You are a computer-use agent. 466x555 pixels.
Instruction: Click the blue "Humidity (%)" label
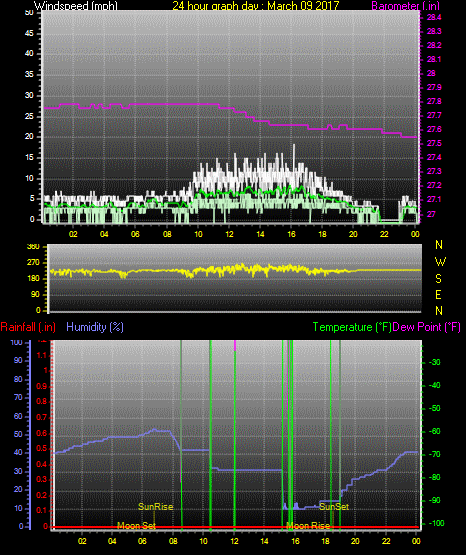(95, 327)
